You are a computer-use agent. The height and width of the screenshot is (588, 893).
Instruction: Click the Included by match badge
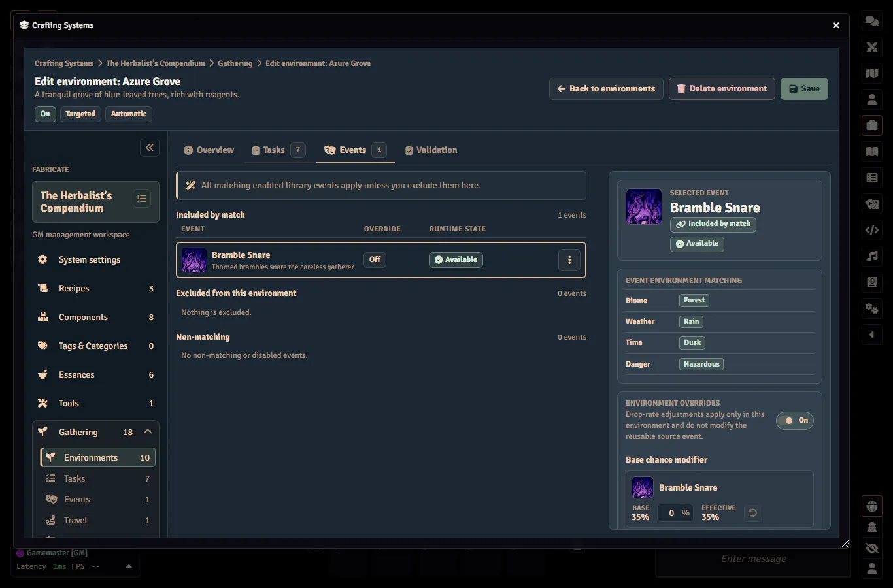713,224
